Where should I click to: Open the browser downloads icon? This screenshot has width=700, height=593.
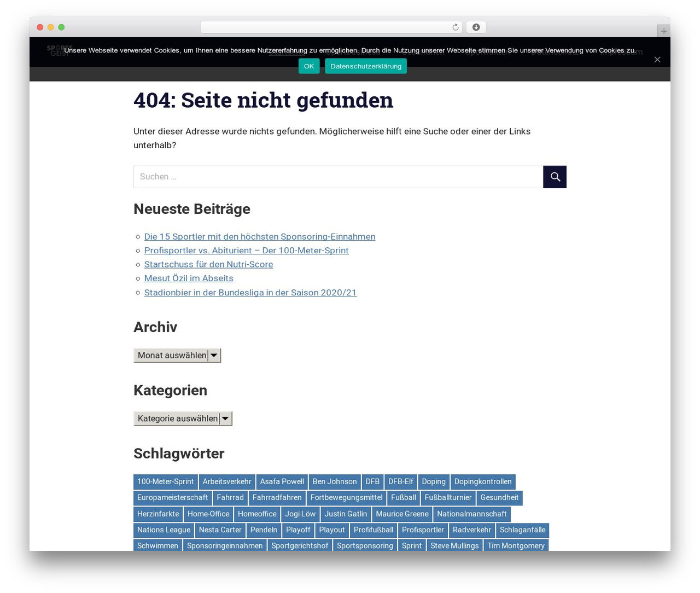point(476,27)
